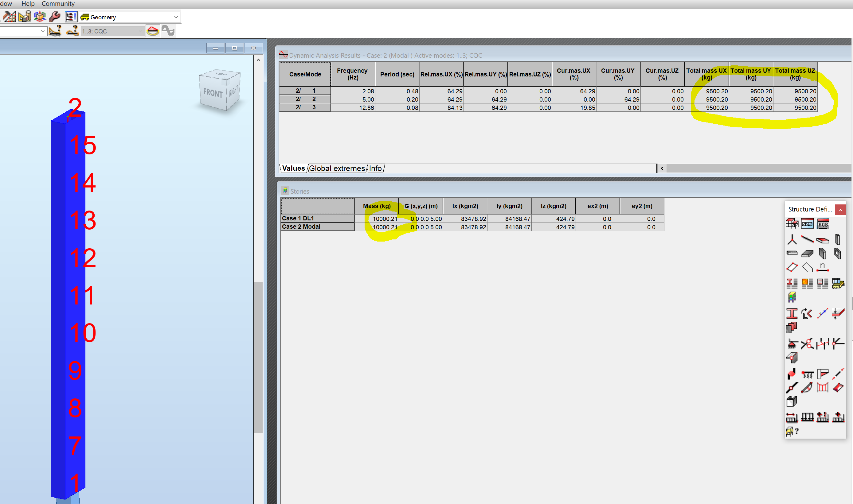
Task: Open the ROB database icon in Structure Definition
Action: click(823, 224)
